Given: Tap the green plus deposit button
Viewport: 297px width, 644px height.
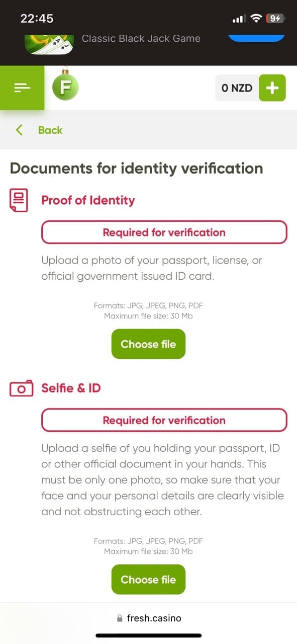Looking at the screenshot, I should coord(272,88).
